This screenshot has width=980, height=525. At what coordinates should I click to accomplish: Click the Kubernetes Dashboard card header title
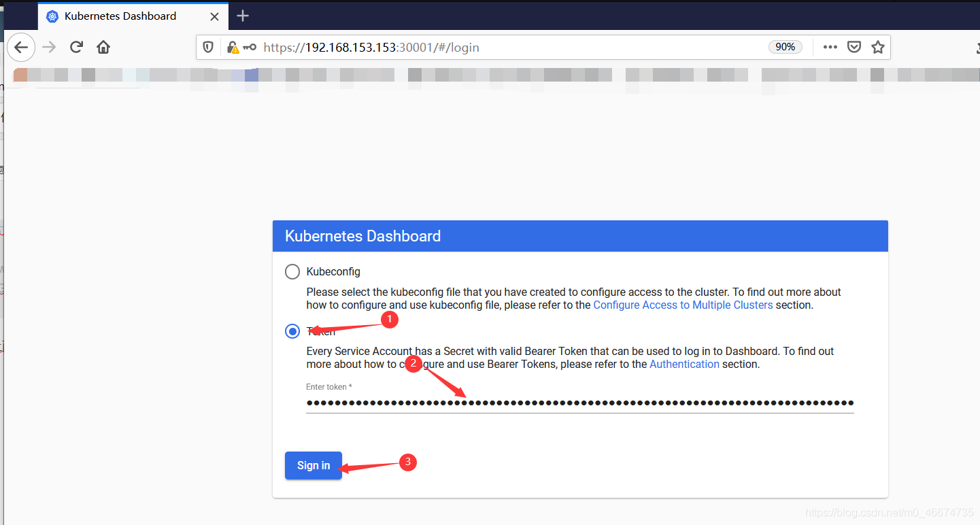[362, 236]
